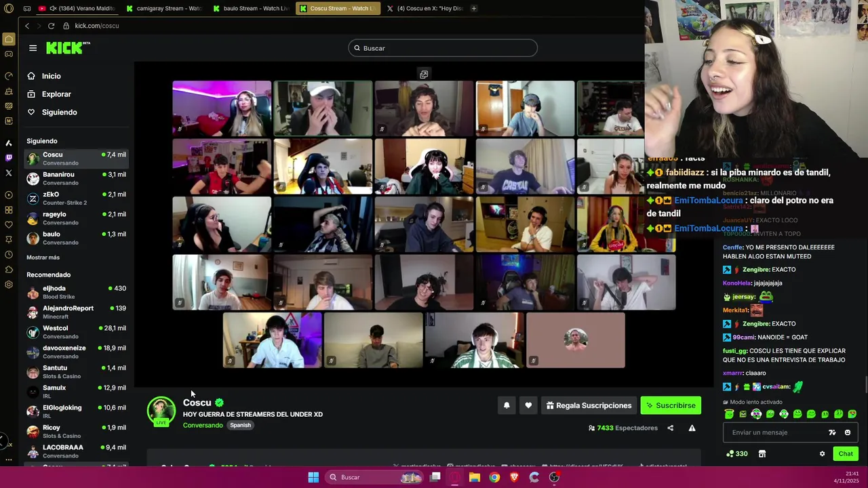Open Samulx recommended channel
868x488 pixels.
[x=76, y=391]
